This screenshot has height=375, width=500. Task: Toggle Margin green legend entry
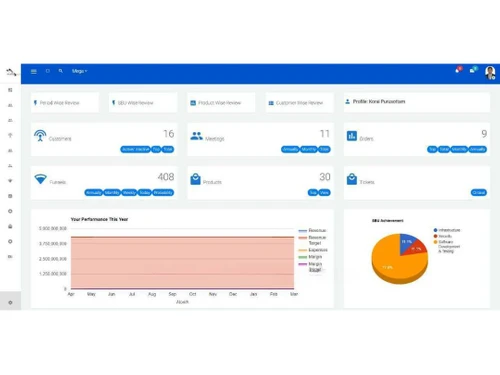point(310,257)
